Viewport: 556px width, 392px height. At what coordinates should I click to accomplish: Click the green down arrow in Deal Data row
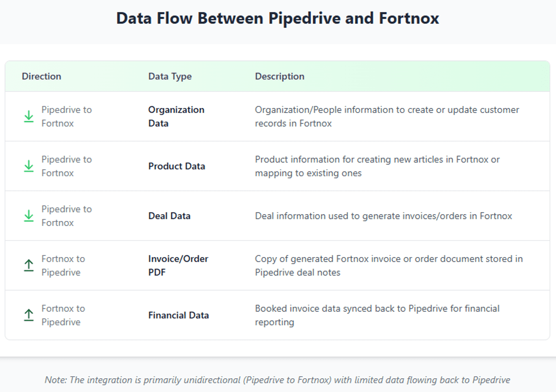28,216
